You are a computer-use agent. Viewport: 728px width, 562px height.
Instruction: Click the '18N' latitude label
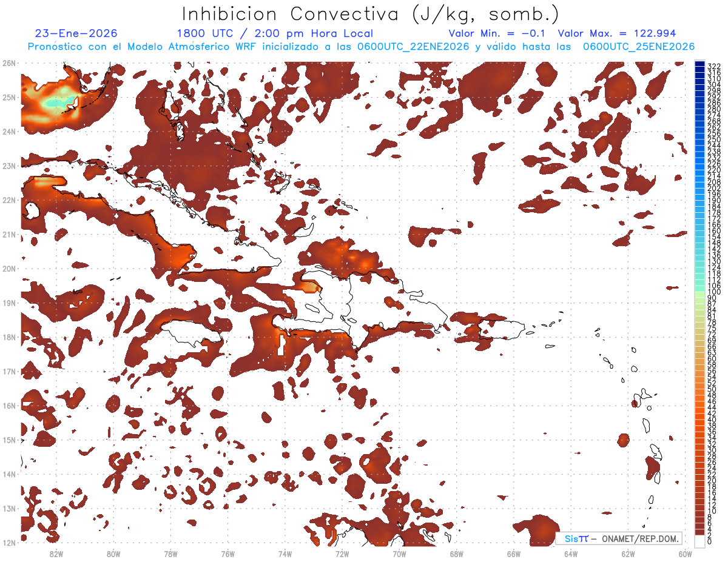[9, 337]
